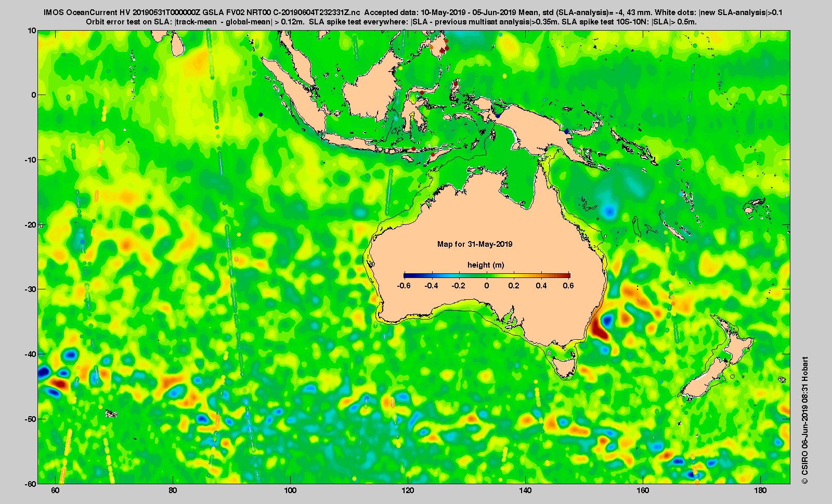Click the longitude axis label 80

click(173, 491)
